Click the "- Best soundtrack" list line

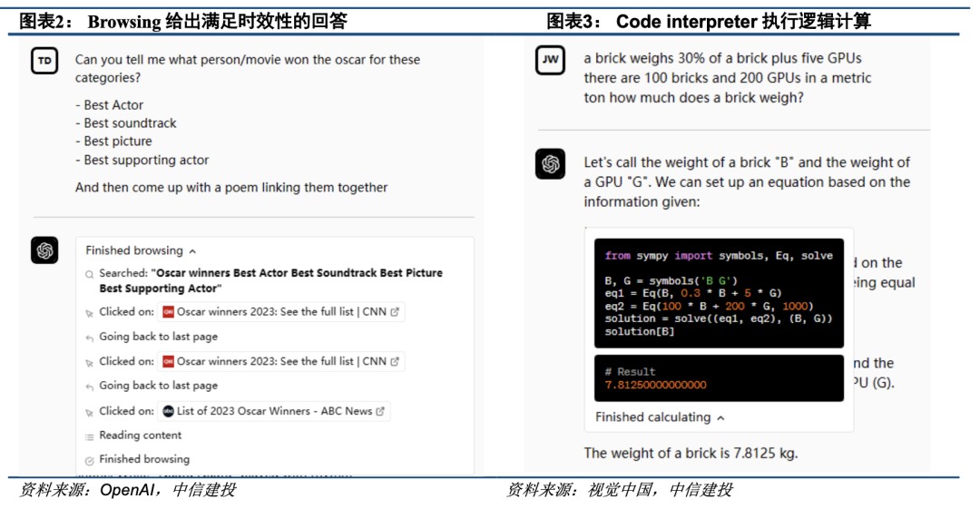(125, 123)
